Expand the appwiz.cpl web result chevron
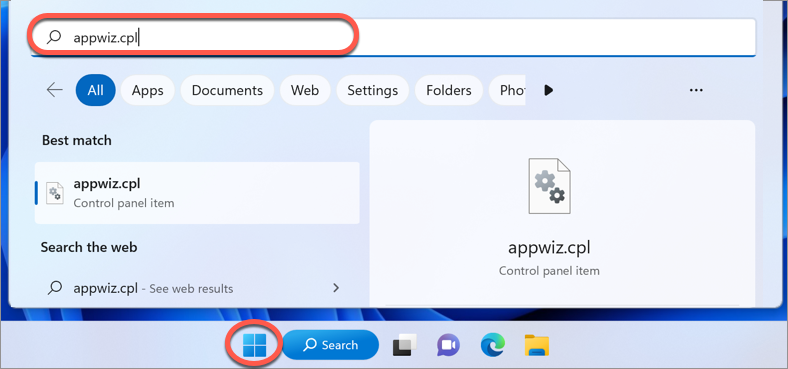This screenshot has width=788, height=369. [x=336, y=288]
